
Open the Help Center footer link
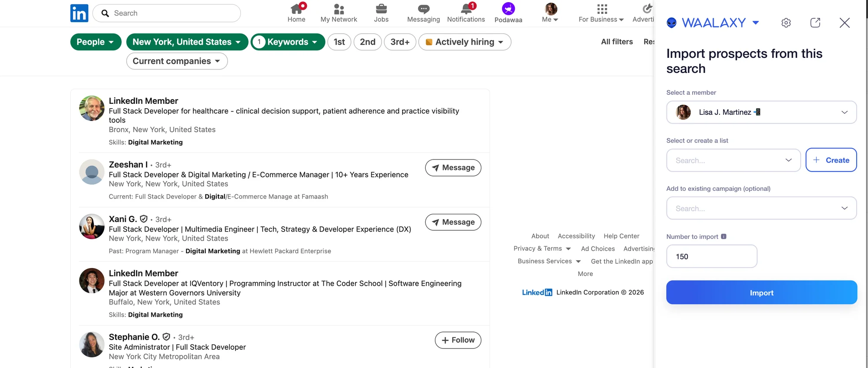[x=621, y=236]
